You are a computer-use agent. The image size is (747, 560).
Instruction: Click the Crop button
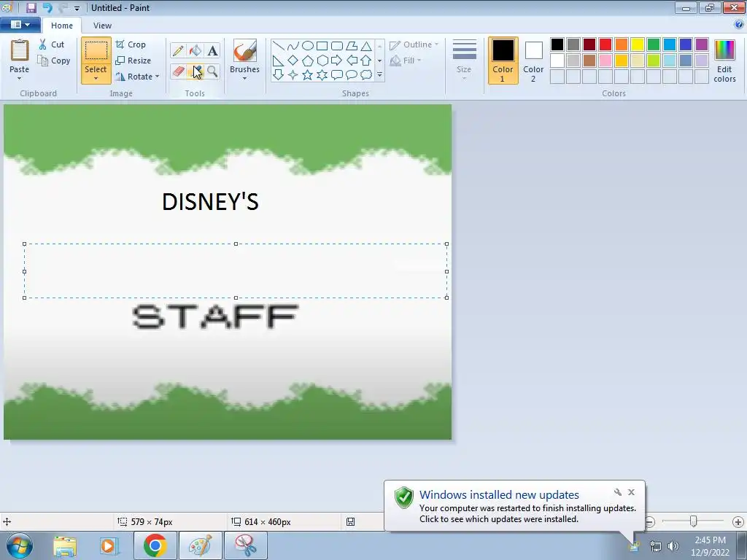131,44
